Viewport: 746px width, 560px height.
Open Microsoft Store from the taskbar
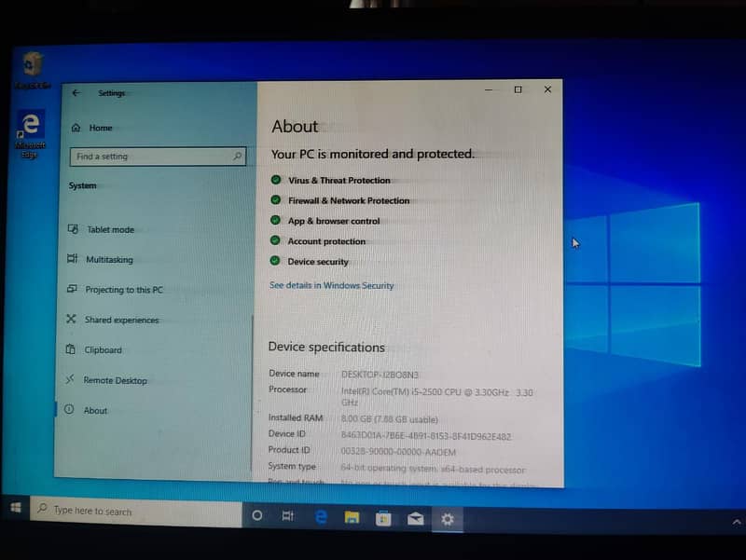[x=383, y=518]
